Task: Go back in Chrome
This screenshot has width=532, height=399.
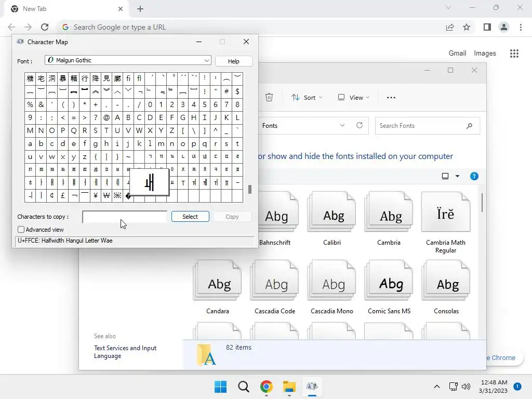Action: click(x=11, y=27)
